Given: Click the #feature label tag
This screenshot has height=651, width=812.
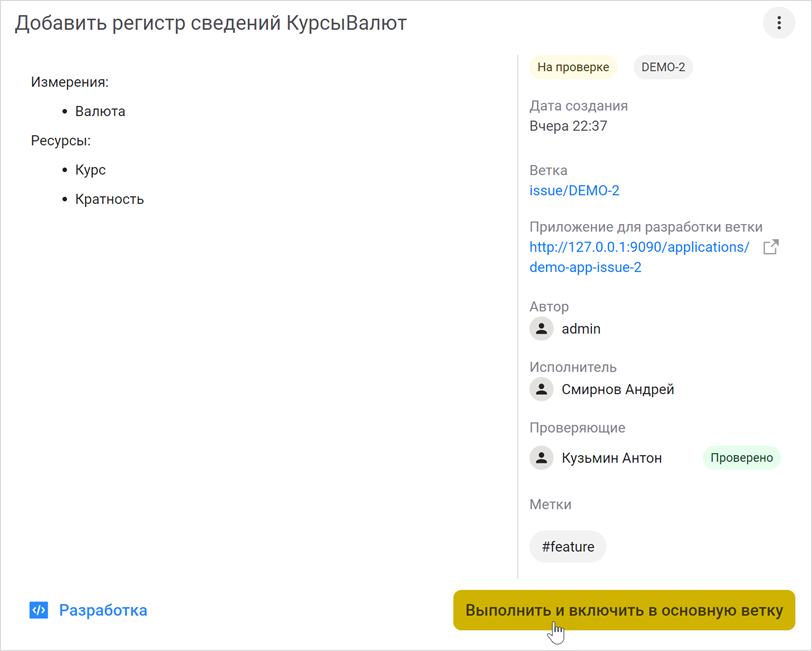Looking at the screenshot, I should 567,546.
